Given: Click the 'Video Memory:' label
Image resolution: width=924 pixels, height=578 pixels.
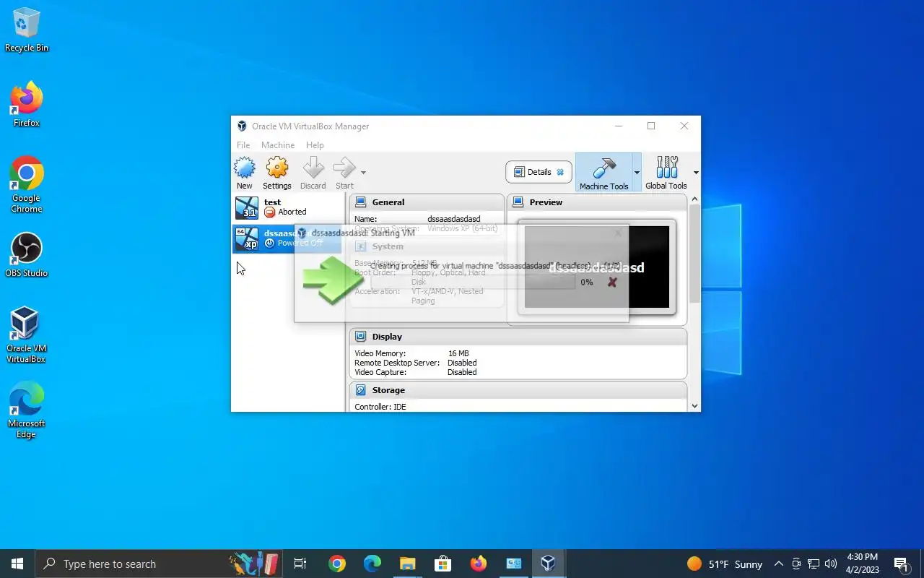Looking at the screenshot, I should pos(380,353).
